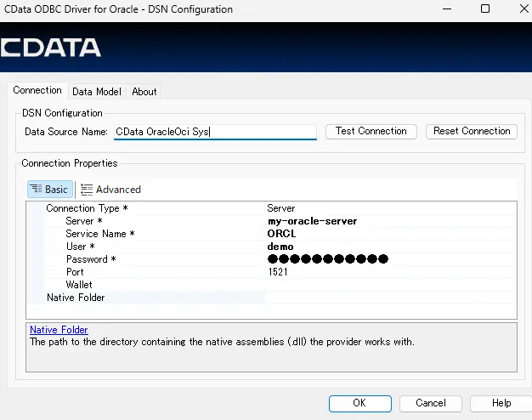Confirm settings with the OK button
532x420 pixels.
point(360,403)
